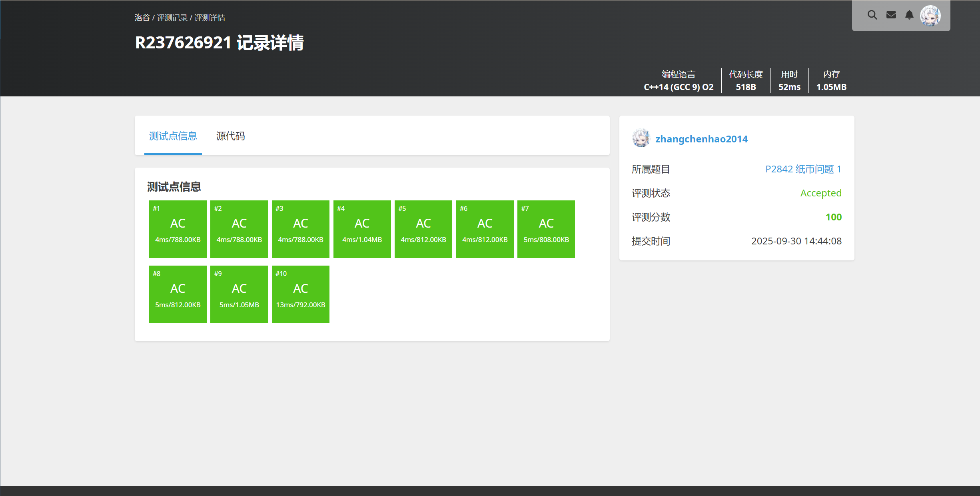Click test case #7 AC block

(x=546, y=229)
